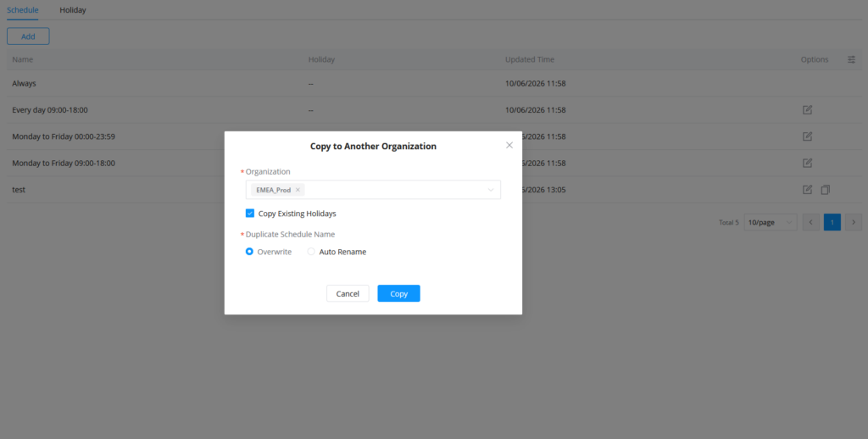This screenshot has height=439, width=868.
Task: Select the Overwrite radio option
Action: click(249, 252)
